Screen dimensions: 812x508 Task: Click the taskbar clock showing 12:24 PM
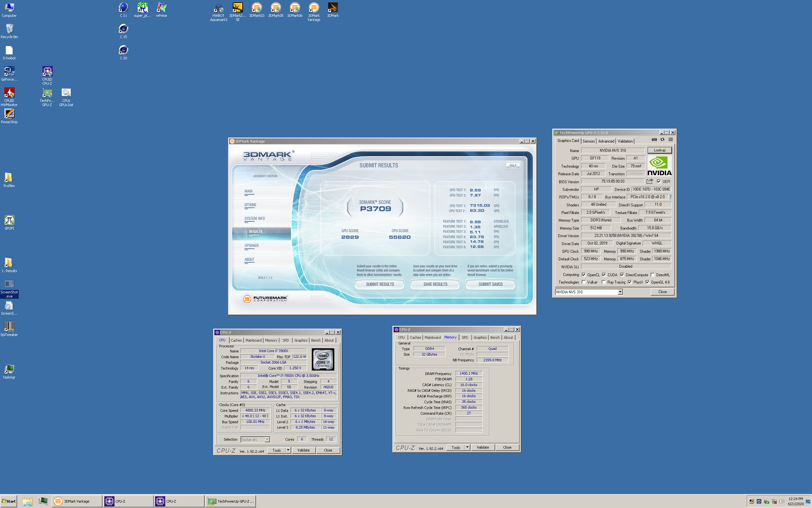[x=796, y=501]
